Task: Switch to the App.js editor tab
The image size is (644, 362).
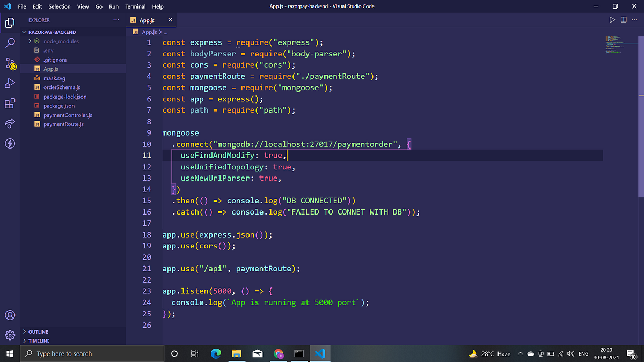Action: 146,20
